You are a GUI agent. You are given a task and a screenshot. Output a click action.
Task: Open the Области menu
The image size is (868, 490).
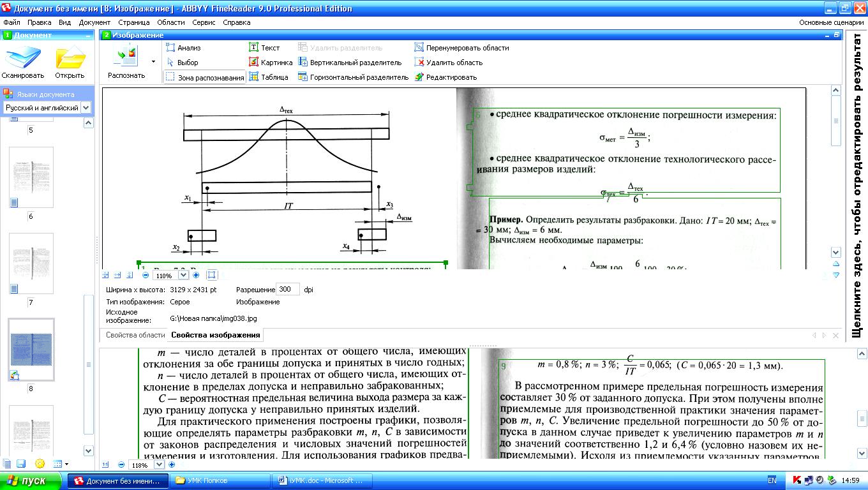pos(171,22)
